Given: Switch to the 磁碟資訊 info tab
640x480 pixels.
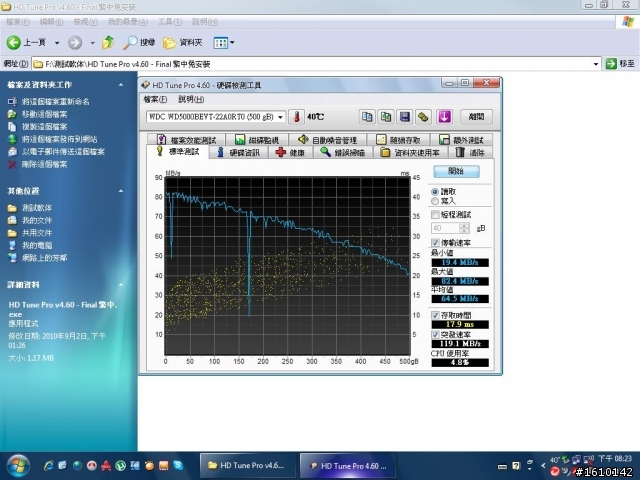Looking at the screenshot, I should (238, 153).
